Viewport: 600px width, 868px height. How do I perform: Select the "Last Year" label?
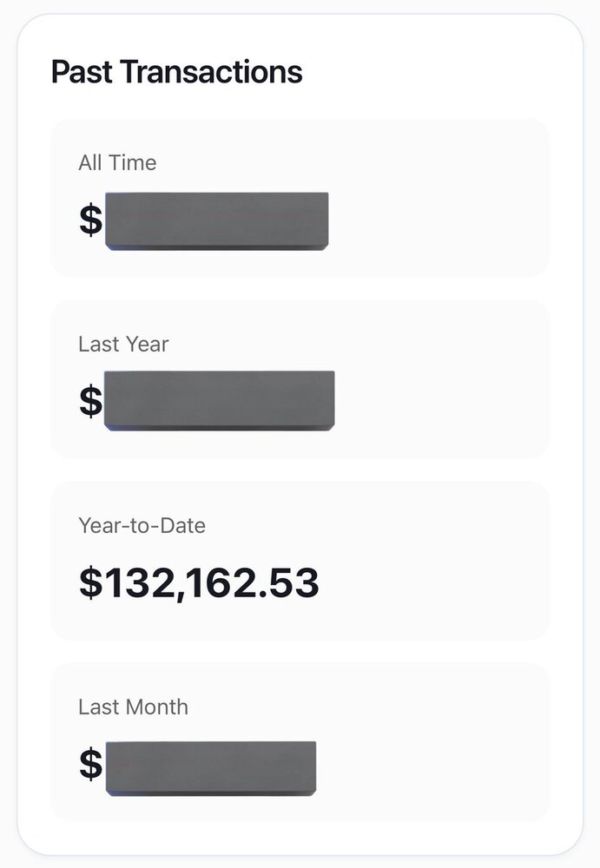point(123,344)
